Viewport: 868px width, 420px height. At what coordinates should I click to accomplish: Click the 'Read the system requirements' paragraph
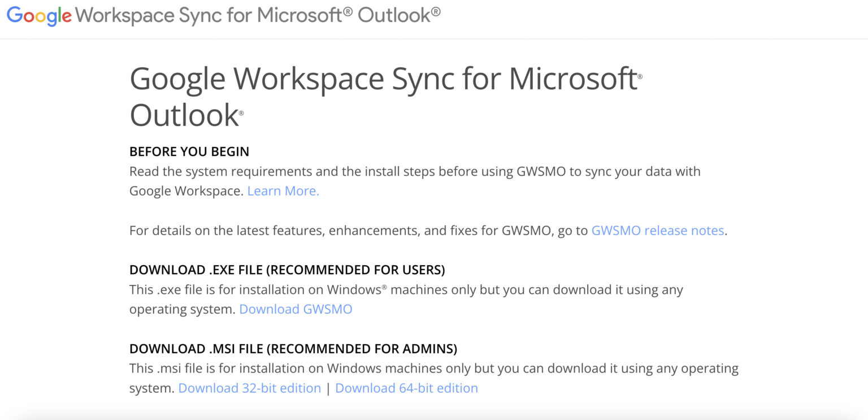[x=415, y=181]
